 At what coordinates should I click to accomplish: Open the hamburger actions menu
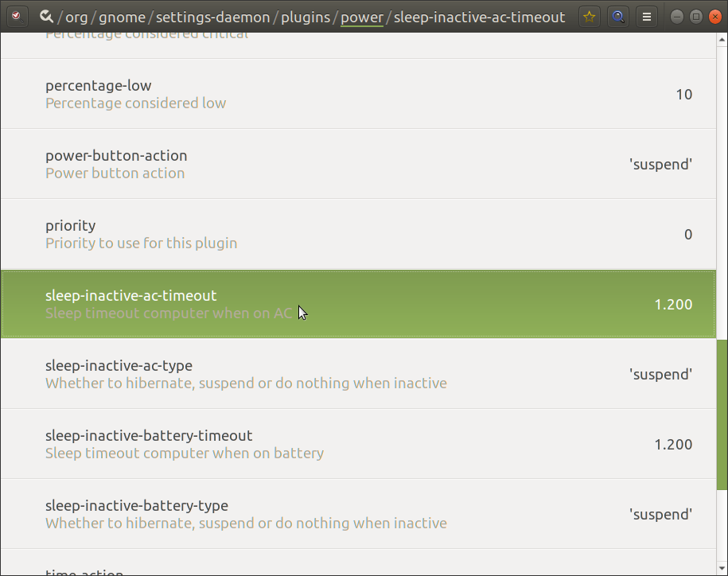(x=647, y=17)
